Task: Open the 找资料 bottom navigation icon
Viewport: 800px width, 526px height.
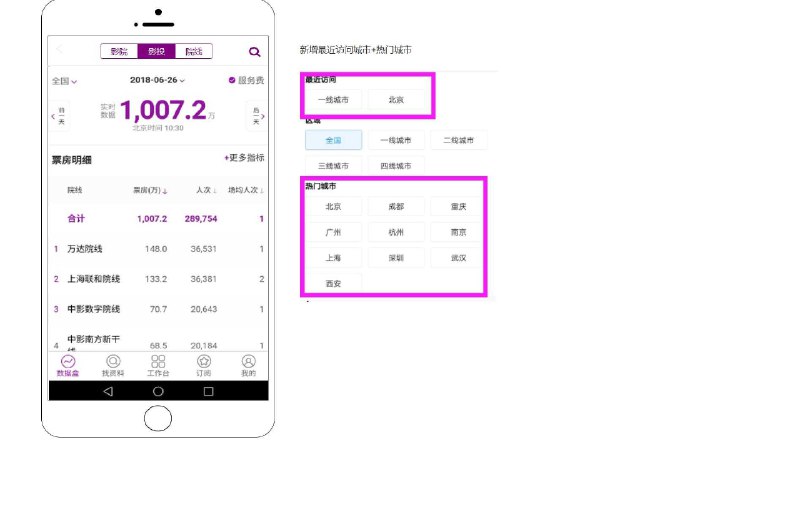Action: pyautogui.click(x=113, y=361)
